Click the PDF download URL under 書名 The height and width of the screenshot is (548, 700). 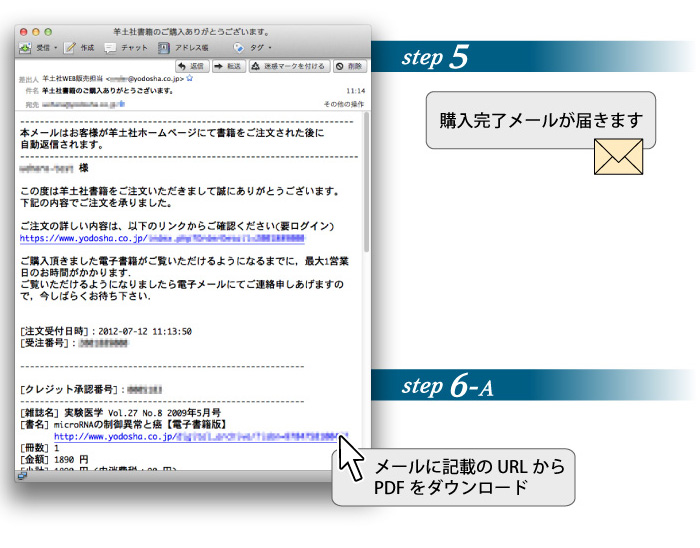(x=200, y=436)
